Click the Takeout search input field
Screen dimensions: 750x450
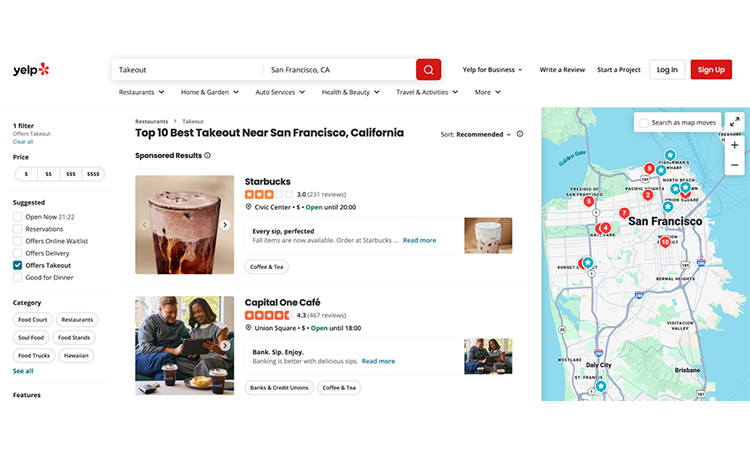(x=187, y=70)
